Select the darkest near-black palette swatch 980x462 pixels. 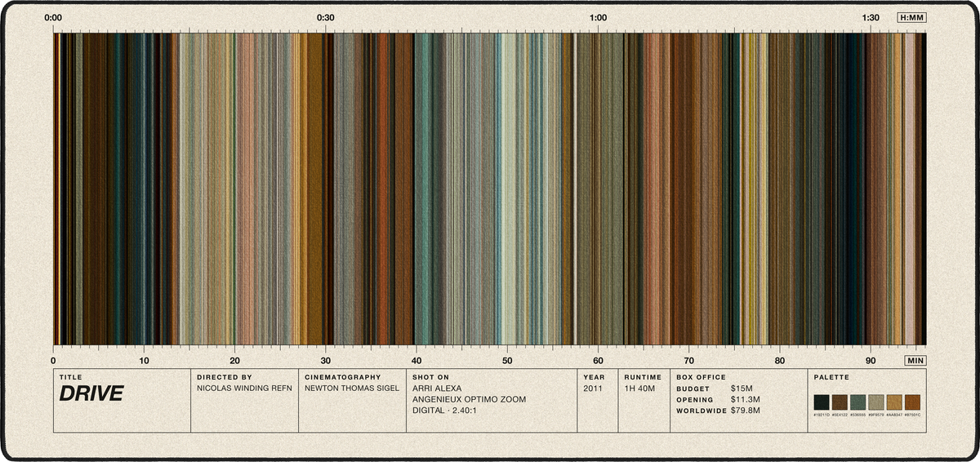tap(822, 402)
